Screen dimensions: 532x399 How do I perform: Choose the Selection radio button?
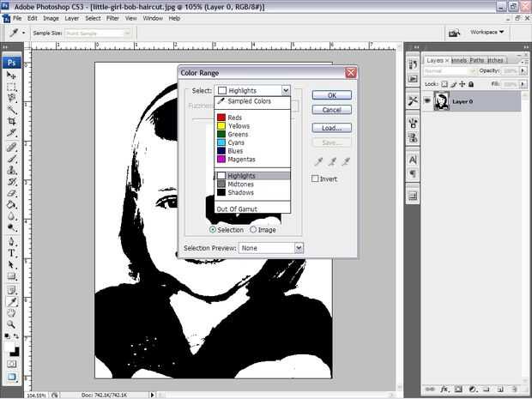[213, 230]
